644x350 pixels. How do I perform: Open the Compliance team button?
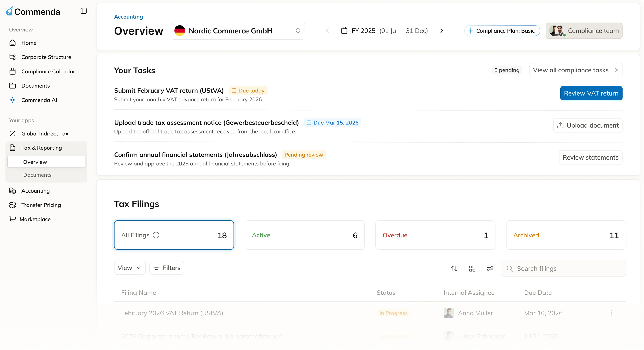(584, 31)
